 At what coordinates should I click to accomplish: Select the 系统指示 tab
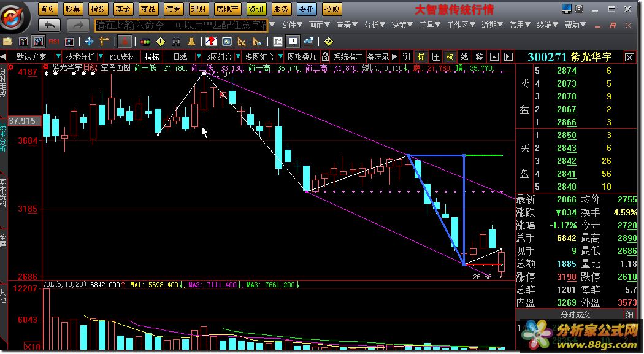348,56
